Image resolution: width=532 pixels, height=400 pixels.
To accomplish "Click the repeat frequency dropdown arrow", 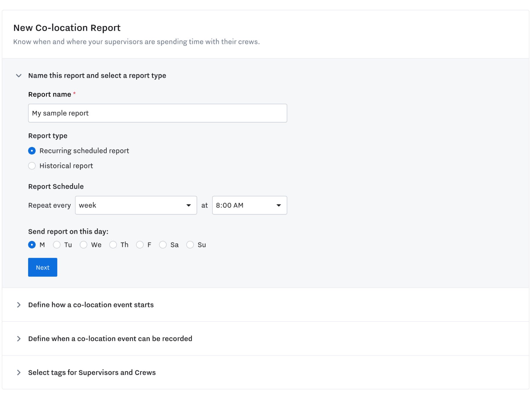I will 189,205.
